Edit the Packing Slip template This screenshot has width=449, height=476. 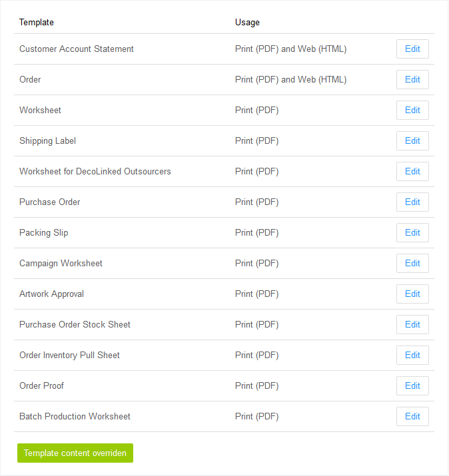point(412,233)
